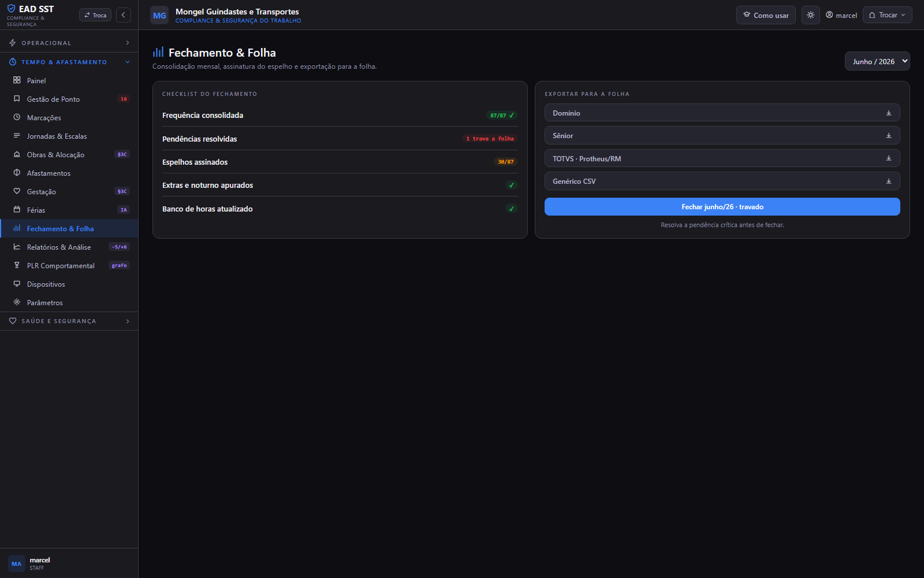Screen dimensions: 924x578
Task: Click download icon on Domínio row
Action: coord(889,113)
